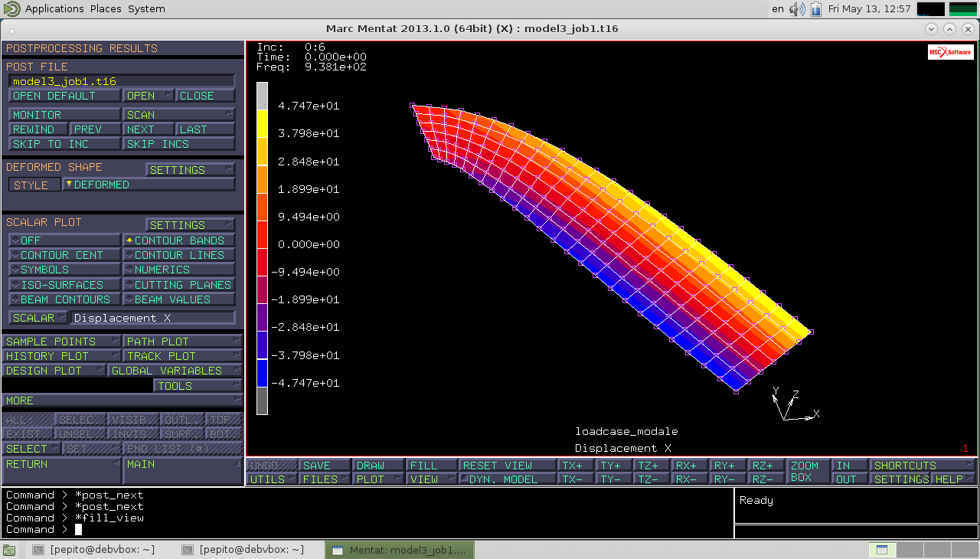Click the ZOOM BOX tool
Image resolution: width=980 pixels, height=559 pixels.
click(807, 472)
